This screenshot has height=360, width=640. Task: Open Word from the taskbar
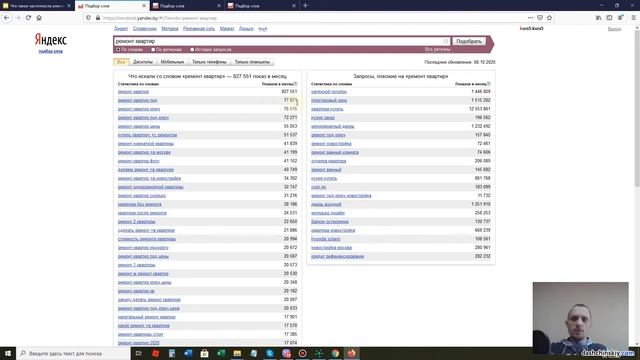click(188, 353)
